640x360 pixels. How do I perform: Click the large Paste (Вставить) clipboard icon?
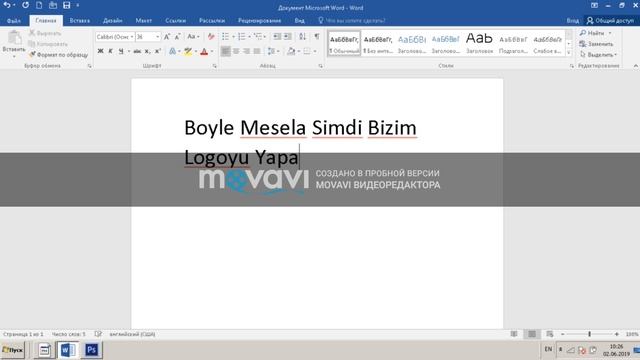14,38
